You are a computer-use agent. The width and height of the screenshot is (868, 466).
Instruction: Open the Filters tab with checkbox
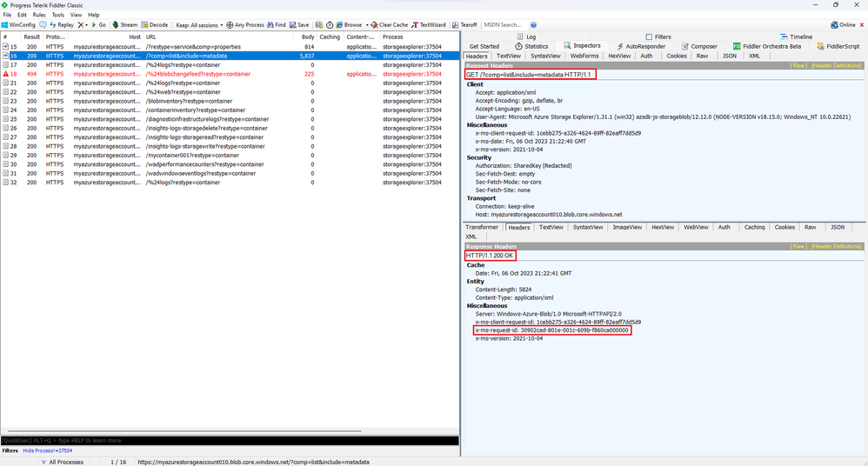(658, 37)
